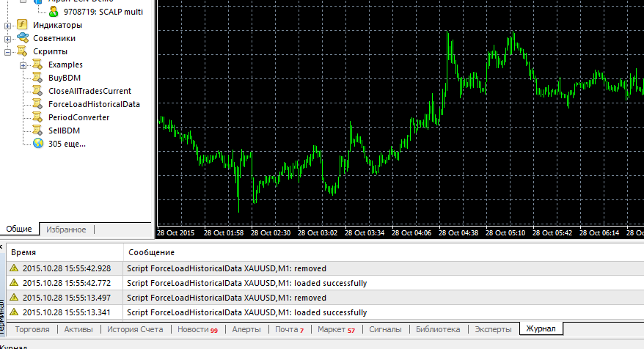Click warning icon of the 15:55:13.341 log entry
Screen dimensions: 644x349
coord(15,312)
